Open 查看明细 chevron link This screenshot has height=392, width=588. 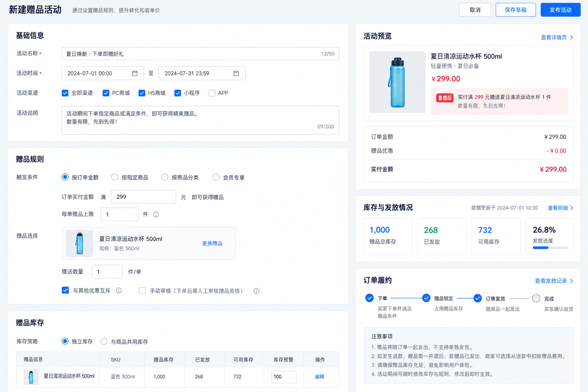(560, 208)
